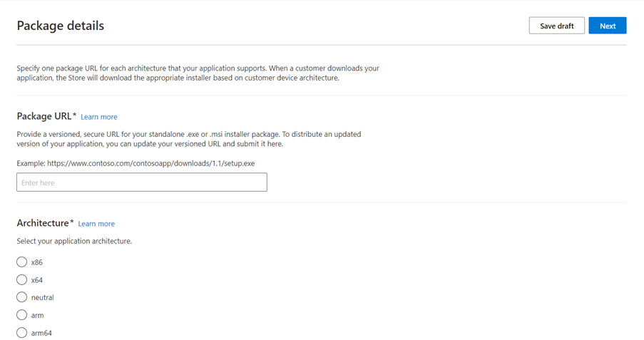Open Learn more link beside Package URL
Screen dimensions: 644x340
[x=99, y=117]
